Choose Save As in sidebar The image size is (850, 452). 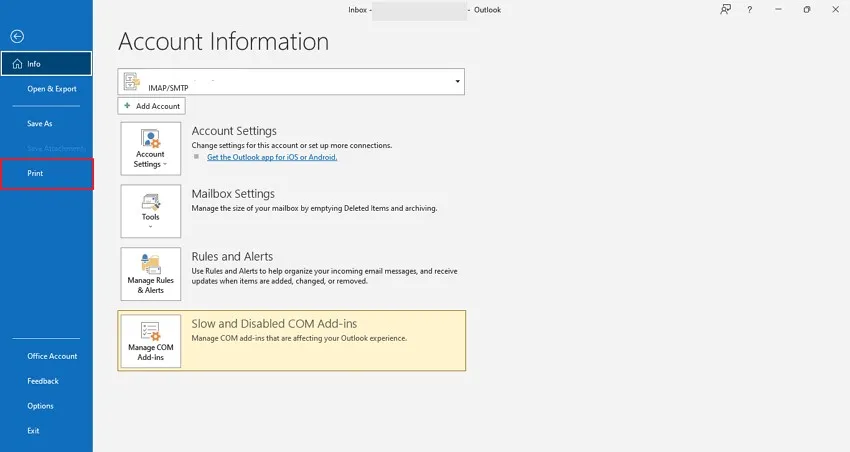pyautogui.click(x=40, y=124)
